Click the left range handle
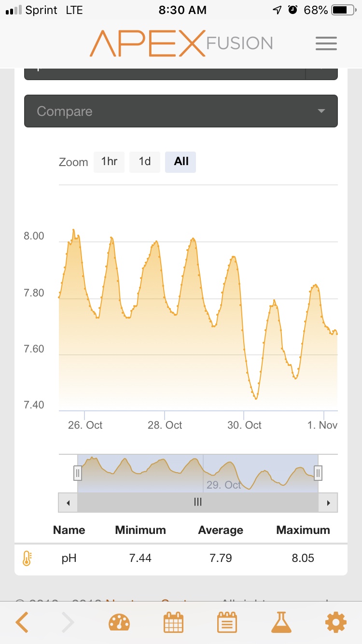 click(78, 473)
